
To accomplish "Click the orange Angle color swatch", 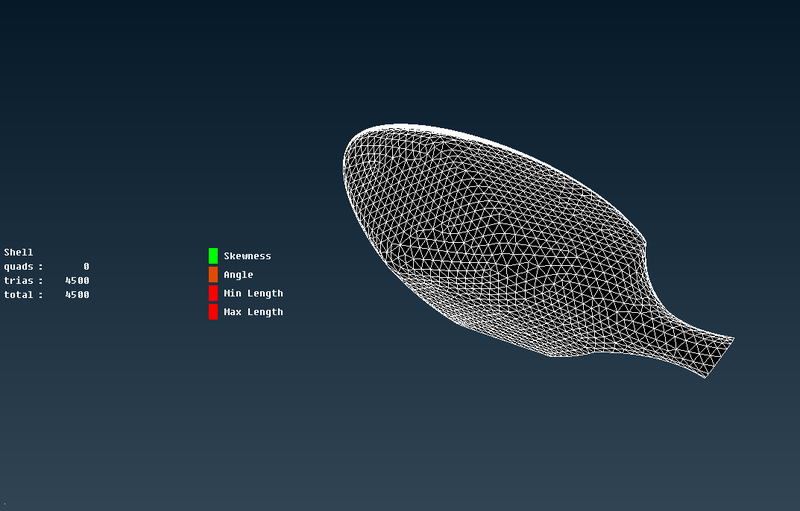I will pyautogui.click(x=213, y=274).
